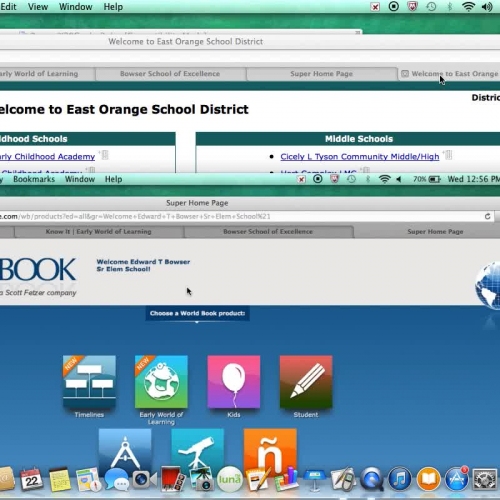Open the Kids balloon product tile
Image resolution: width=500 pixels, height=500 pixels.
pos(234,382)
